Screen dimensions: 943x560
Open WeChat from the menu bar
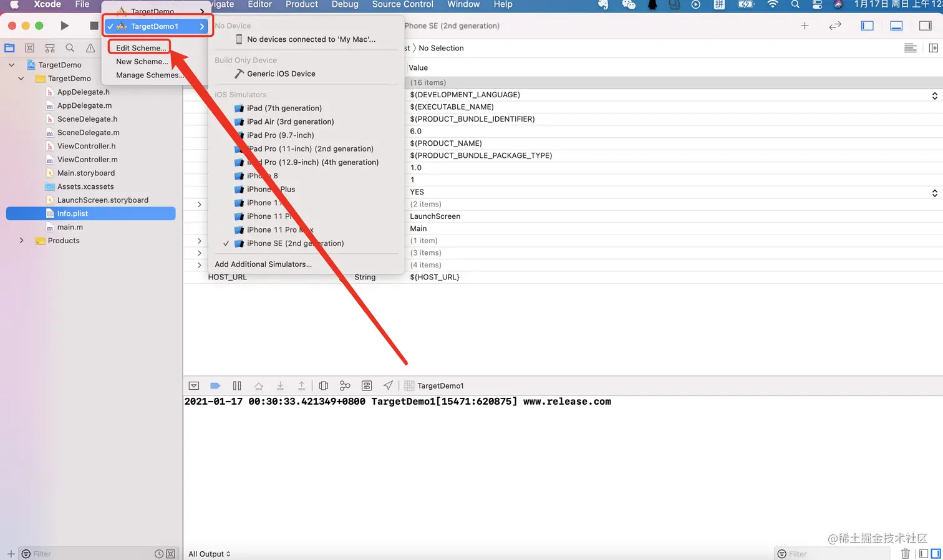(629, 4)
